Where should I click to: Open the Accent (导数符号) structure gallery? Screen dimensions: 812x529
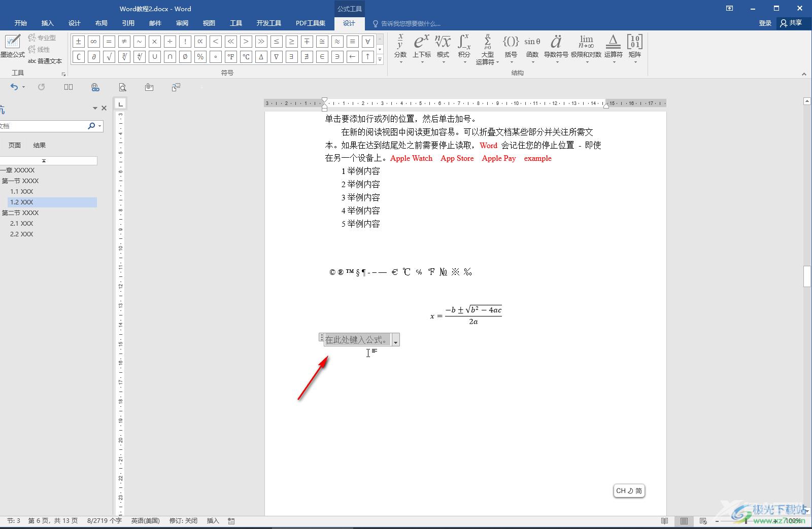pyautogui.click(x=556, y=49)
